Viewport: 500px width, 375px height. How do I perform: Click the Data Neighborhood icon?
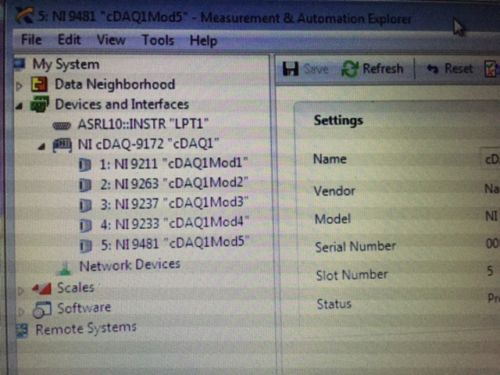(39, 84)
